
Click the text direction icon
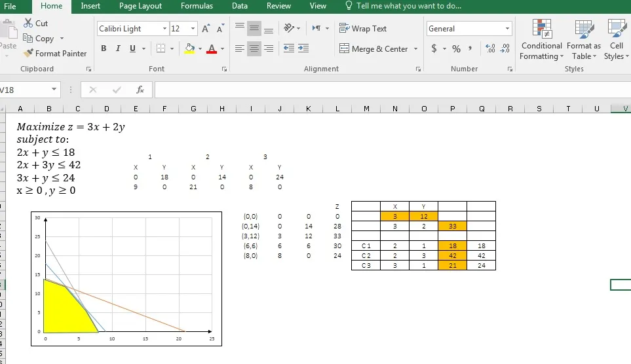point(316,28)
